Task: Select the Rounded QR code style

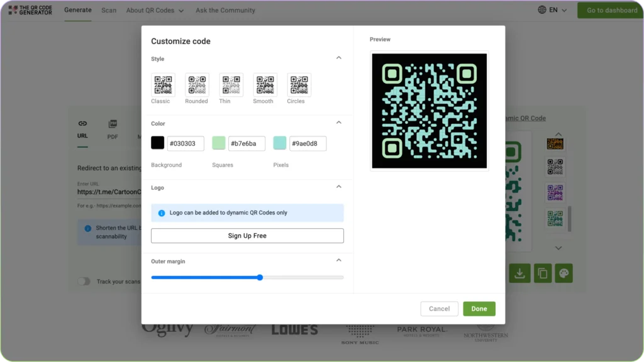Action: pos(196,85)
